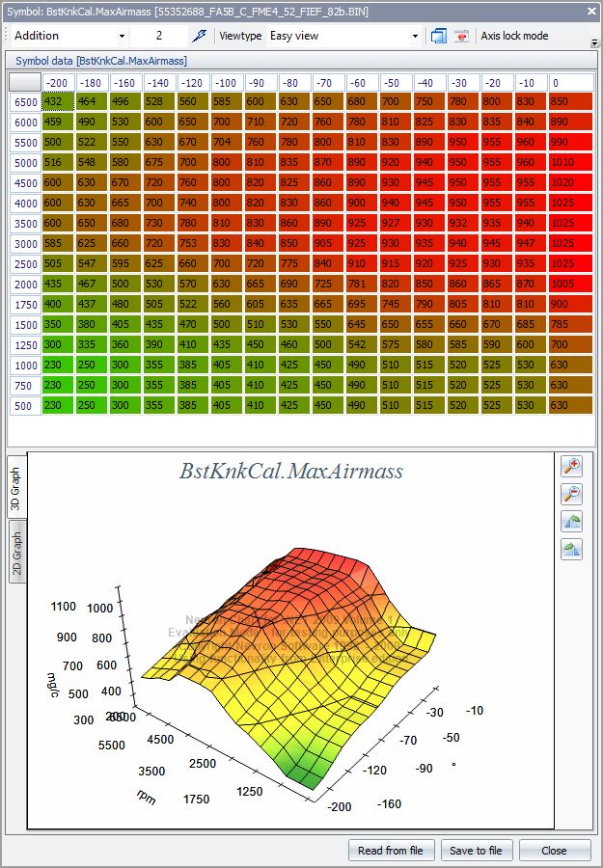Screen dimensions: 603x868
Task: Select the cell with value 459
Action: click(x=59, y=122)
